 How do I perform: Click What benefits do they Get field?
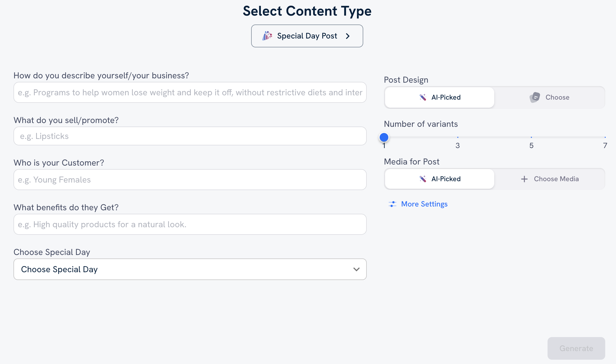point(190,224)
